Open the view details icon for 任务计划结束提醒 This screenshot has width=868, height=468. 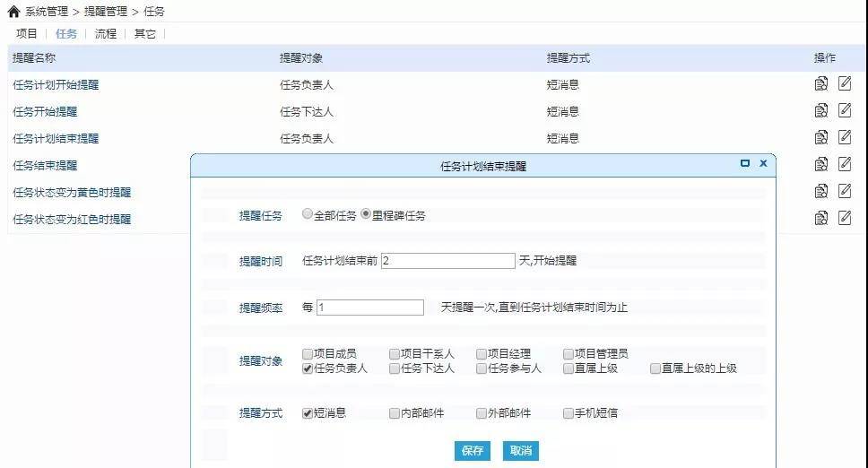tap(820, 138)
